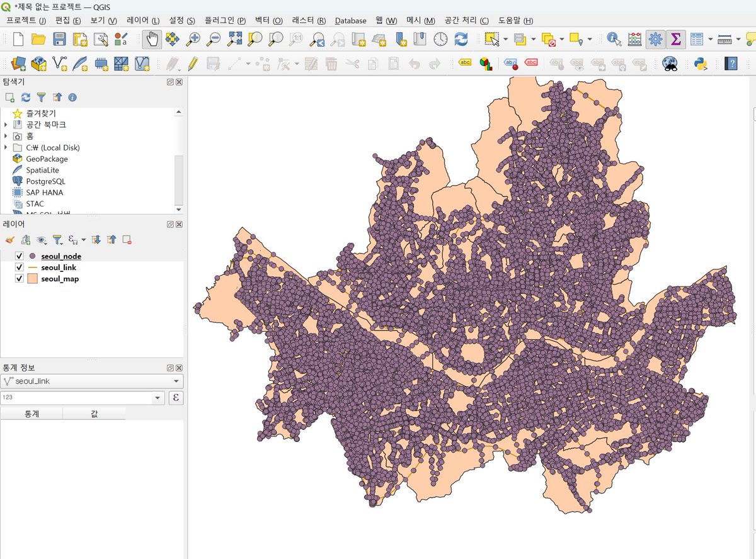756x559 pixels.
Task: Select Pan Map to Selection tool
Action: pos(172,39)
